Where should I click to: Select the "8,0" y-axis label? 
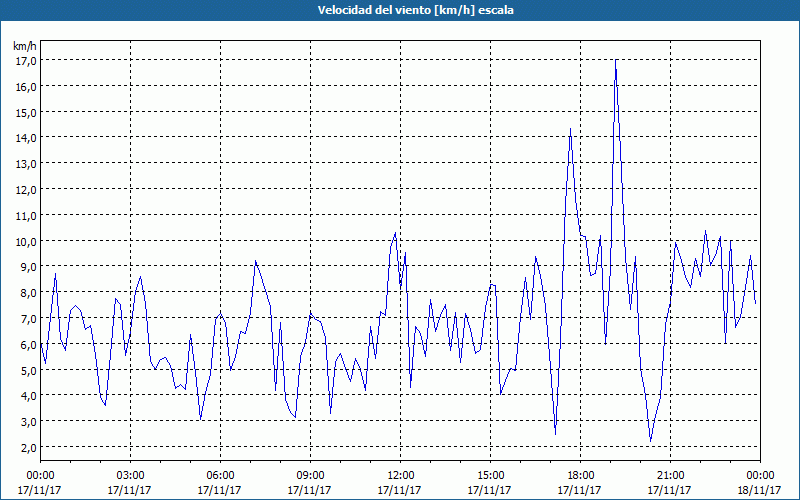coord(28,293)
